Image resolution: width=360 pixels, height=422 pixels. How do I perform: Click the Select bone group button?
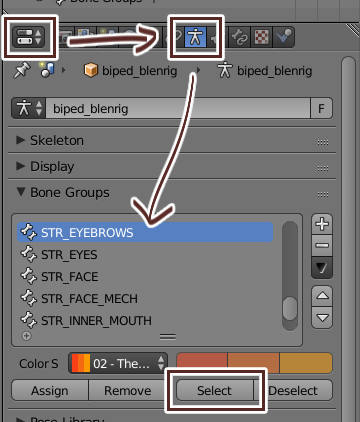pos(214,390)
